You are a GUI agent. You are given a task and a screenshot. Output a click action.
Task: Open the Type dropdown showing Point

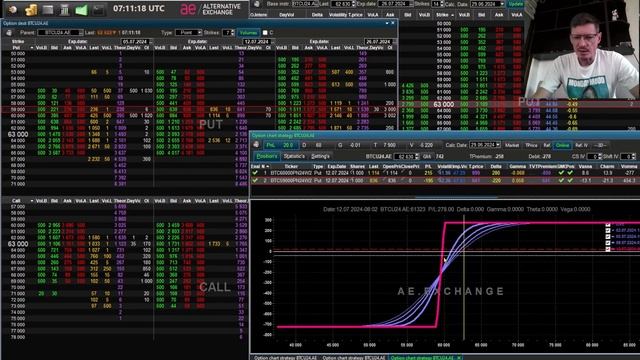(189, 33)
